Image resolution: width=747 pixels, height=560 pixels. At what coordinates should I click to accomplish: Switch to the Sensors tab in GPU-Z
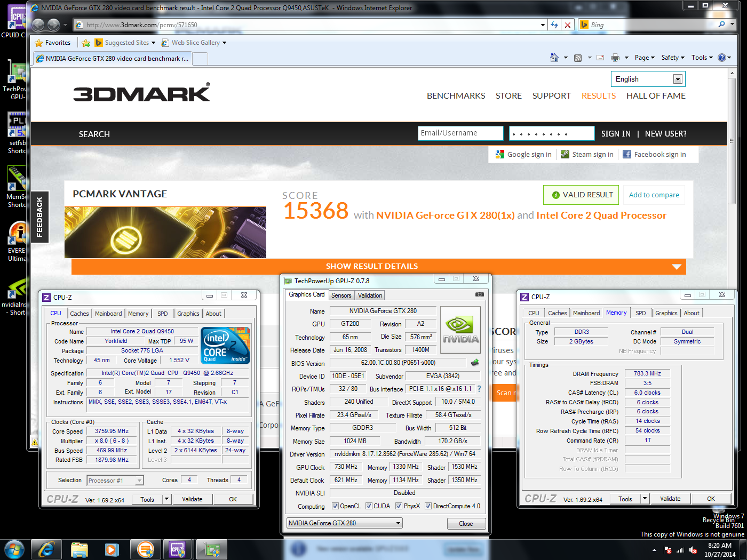point(341,295)
